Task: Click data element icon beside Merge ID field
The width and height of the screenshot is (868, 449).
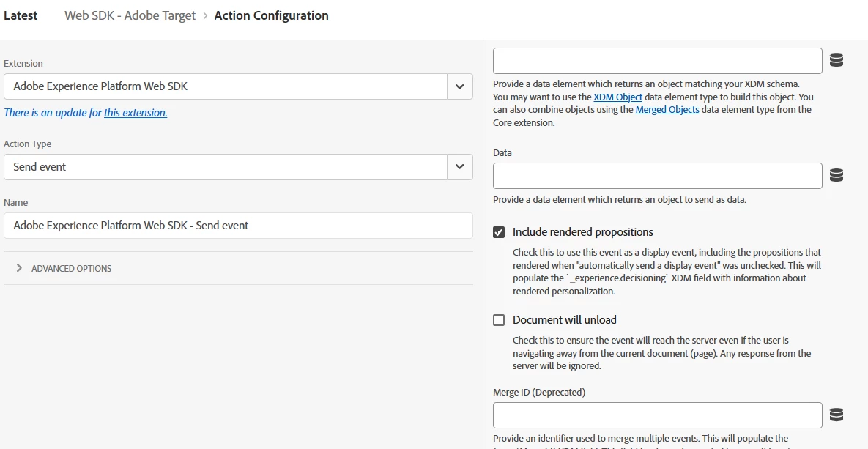Action: coord(837,415)
